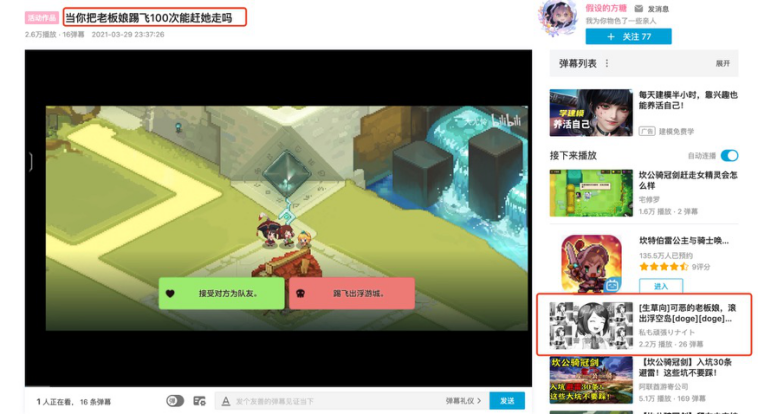758x414 pixels.
Task: Open the 入坑30条避雷 video thumbnail
Action: [591, 380]
